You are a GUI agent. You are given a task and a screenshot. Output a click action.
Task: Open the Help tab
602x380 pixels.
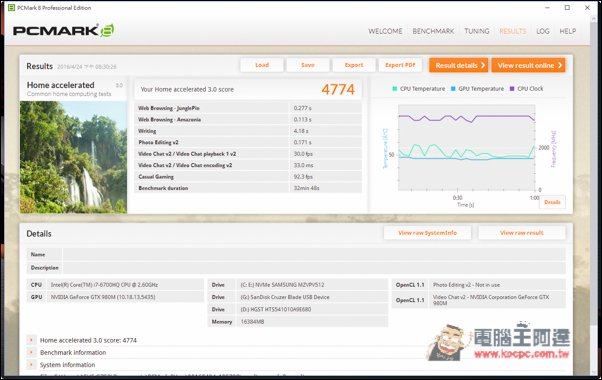pyautogui.click(x=567, y=31)
